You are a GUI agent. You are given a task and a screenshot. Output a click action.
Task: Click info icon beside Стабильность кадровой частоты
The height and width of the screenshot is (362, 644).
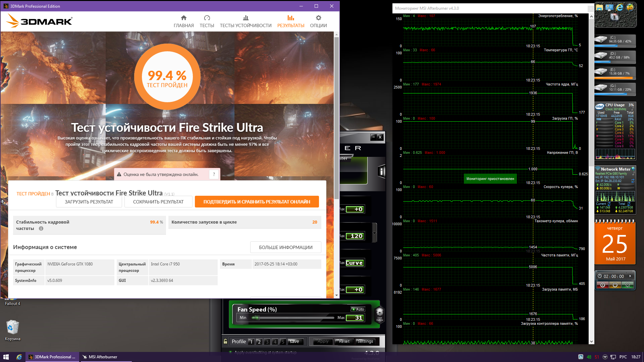click(41, 229)
